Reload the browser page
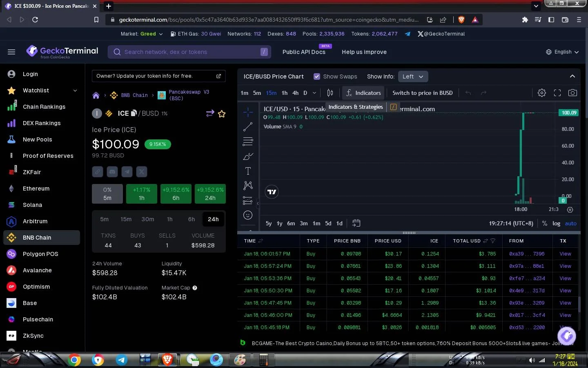 (35, 20)
